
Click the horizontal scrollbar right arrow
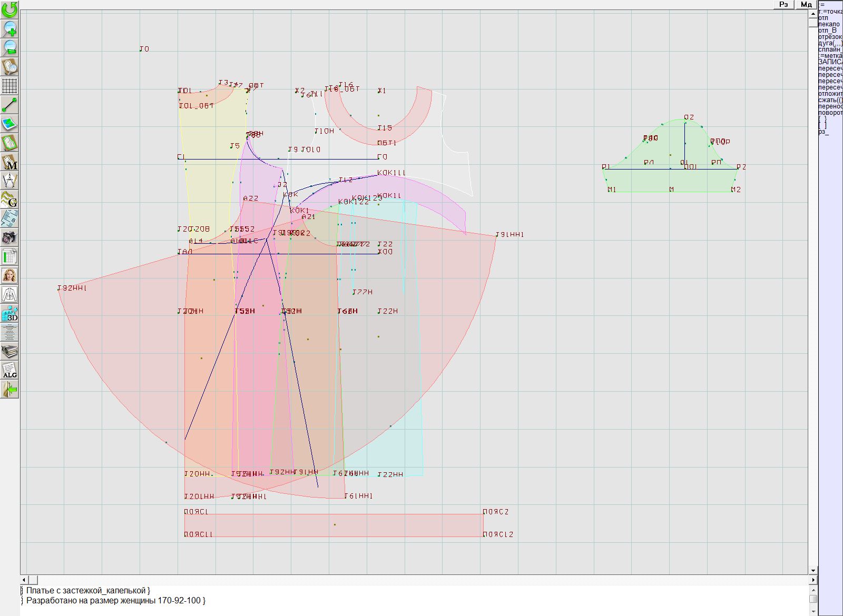tap(813, 580)
